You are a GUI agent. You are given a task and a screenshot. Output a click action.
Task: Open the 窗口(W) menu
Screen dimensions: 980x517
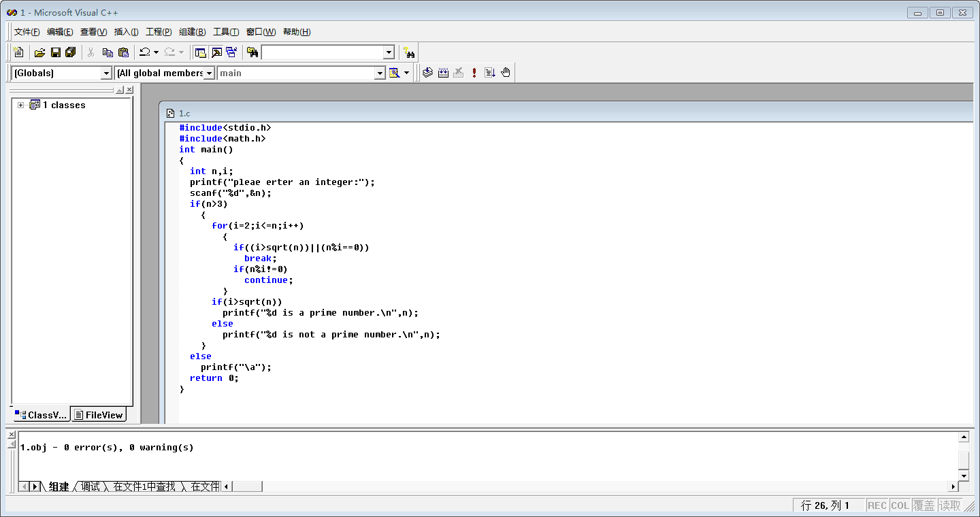click(x=261, y=32)
